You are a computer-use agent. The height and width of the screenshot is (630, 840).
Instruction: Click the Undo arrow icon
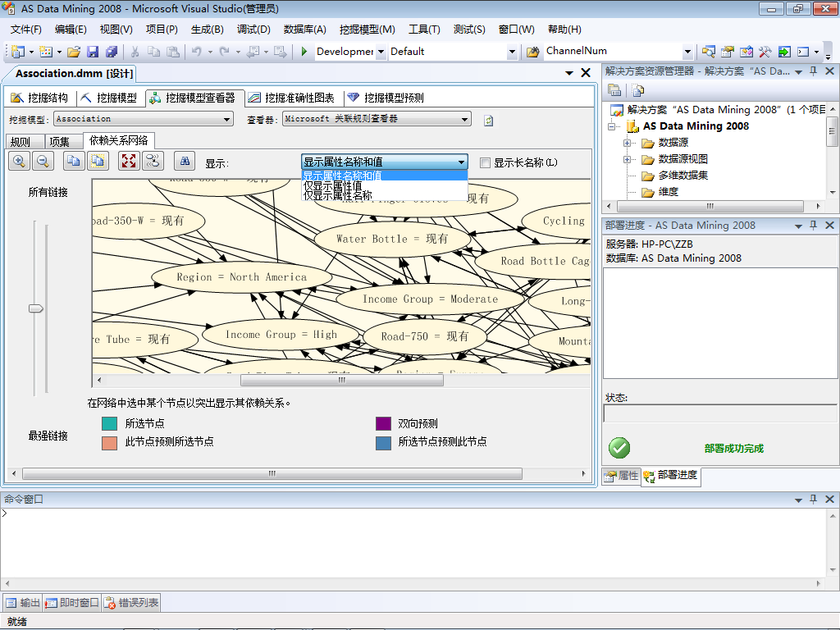(x=197, y=52)
